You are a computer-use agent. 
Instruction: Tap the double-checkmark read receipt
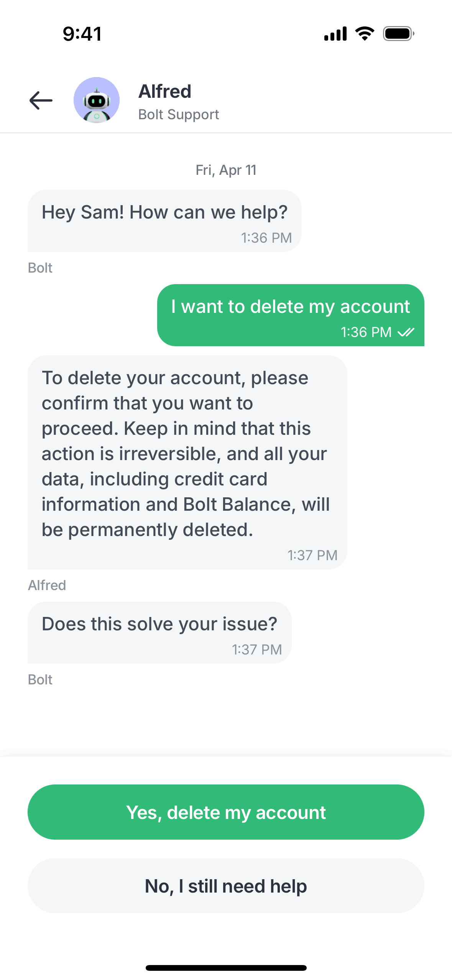point(406,332)
